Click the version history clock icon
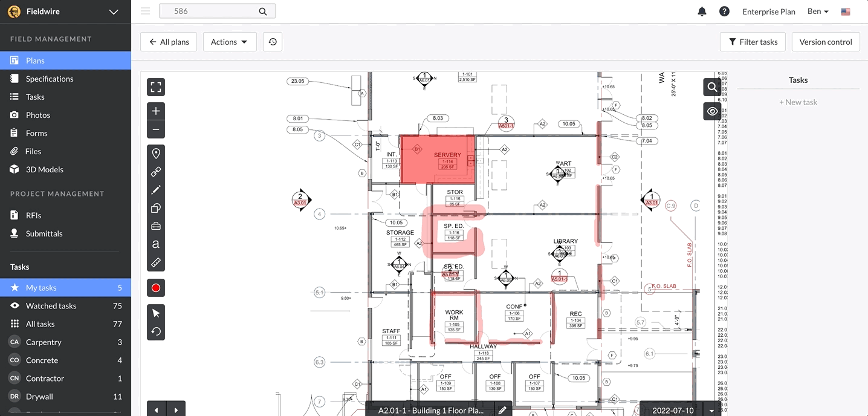 coord(272,41)
